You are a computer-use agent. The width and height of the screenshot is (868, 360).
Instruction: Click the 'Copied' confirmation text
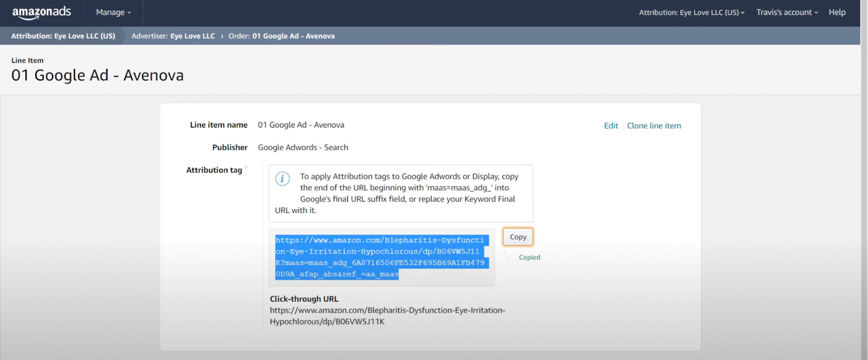(x=529, y=257)
